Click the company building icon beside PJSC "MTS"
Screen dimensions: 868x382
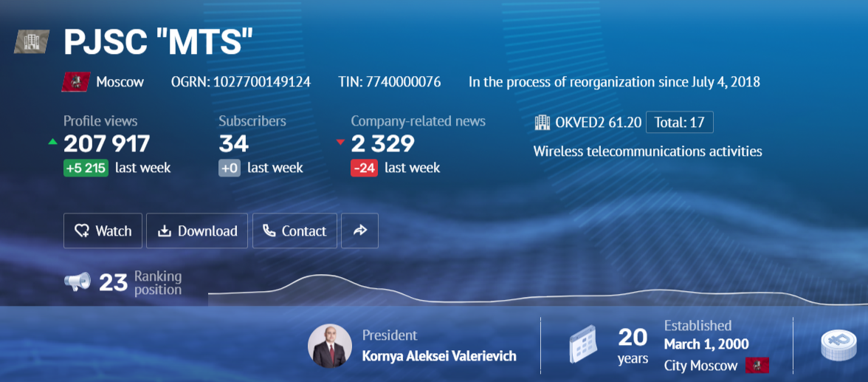(32, 41)
